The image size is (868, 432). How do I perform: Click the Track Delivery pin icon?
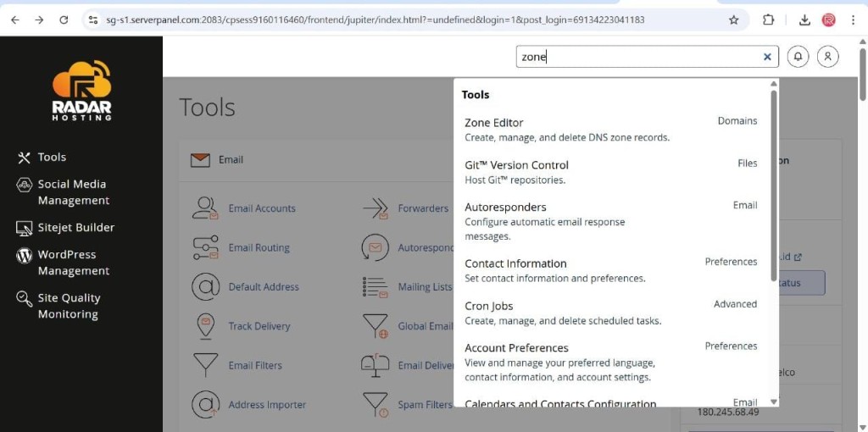click(205, 326)
